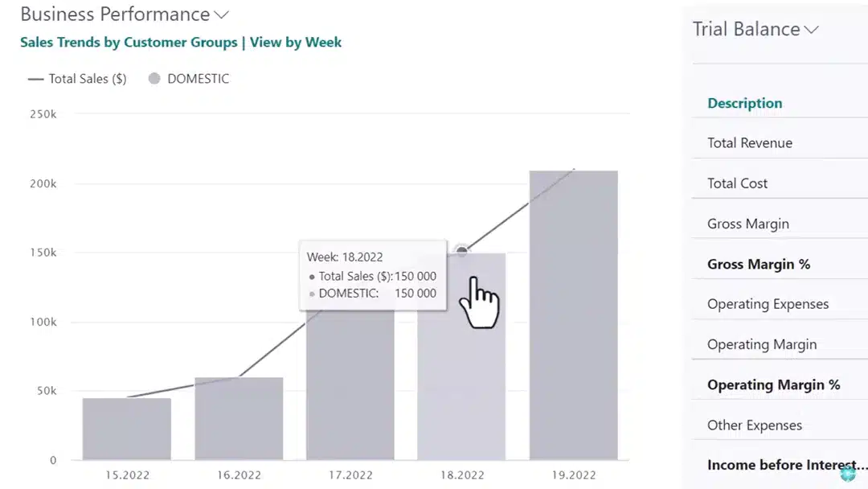Toggle the Total Sales ($) legend line
This screenshot has height=489, width=868.
coord(37,79)
